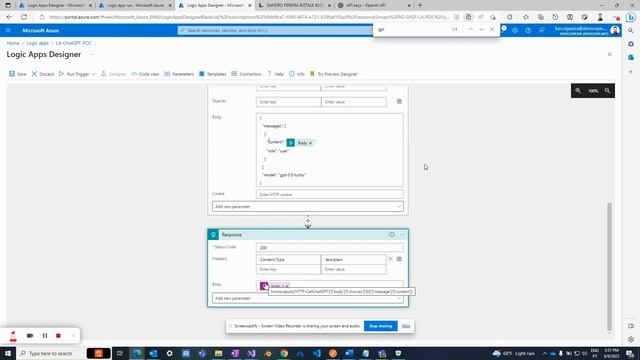Switch to Code view
Screen dimensions: 640x360
coord(145,74)
